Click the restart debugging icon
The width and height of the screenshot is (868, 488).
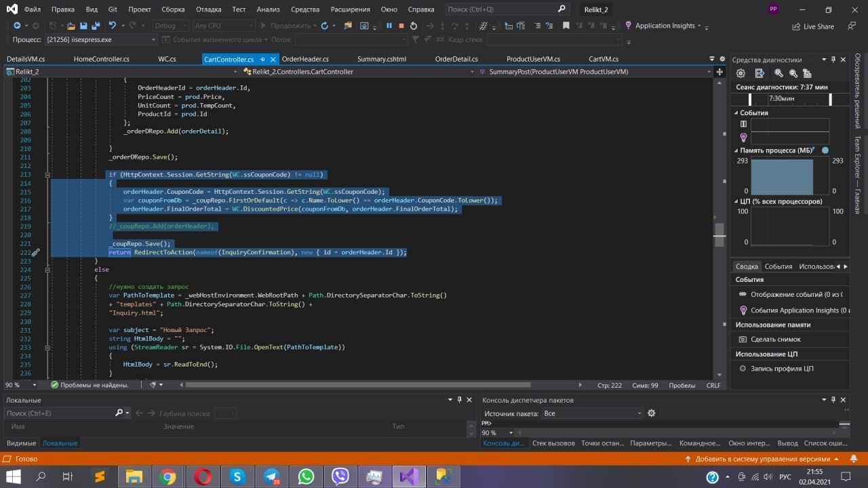click(414, 26)
